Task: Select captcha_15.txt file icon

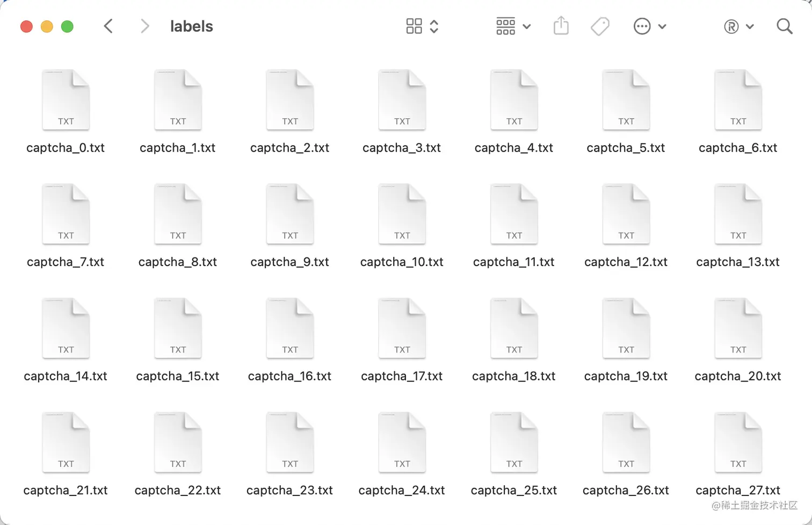Action: 178,328
